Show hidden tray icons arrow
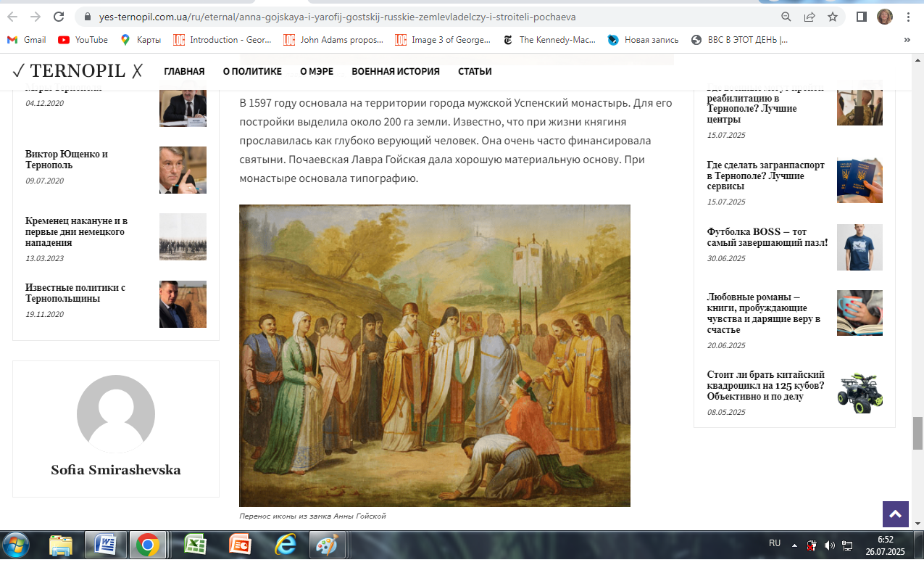 pyautogui.click(x=795, y=545)
